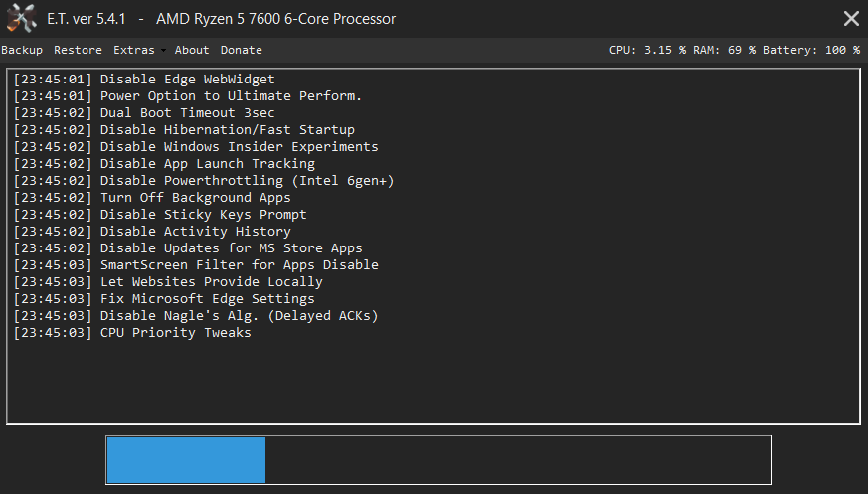This screenshot has height=494, width=868.
Task: Click the E.T. app logo icon
Action: (x=22, y=18)
